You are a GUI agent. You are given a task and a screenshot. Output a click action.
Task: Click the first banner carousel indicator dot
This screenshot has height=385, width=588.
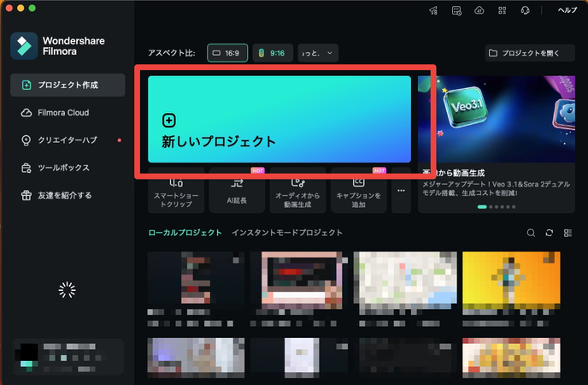[x=482, y=207]
